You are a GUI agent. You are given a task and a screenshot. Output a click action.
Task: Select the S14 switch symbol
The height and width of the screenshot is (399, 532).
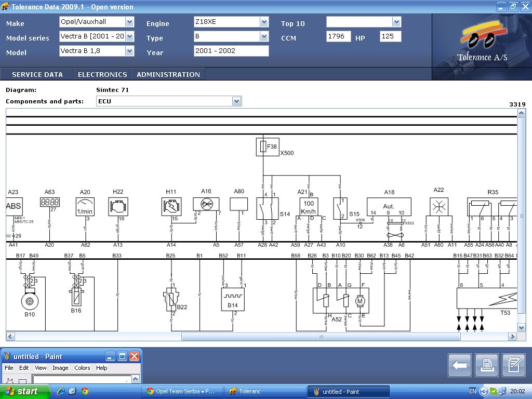click(268, 209)
